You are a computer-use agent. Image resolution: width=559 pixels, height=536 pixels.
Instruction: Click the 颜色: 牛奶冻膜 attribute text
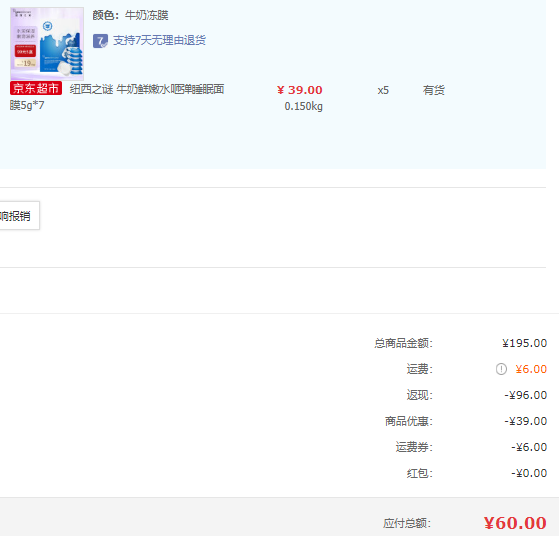[130, 15]
